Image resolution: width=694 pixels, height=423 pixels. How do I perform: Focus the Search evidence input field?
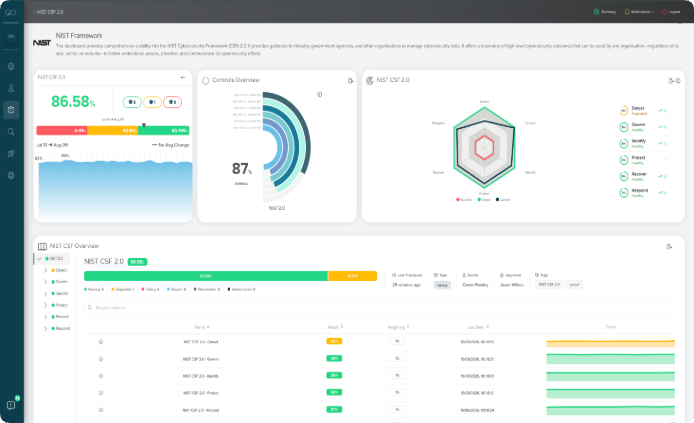(381, 308)
